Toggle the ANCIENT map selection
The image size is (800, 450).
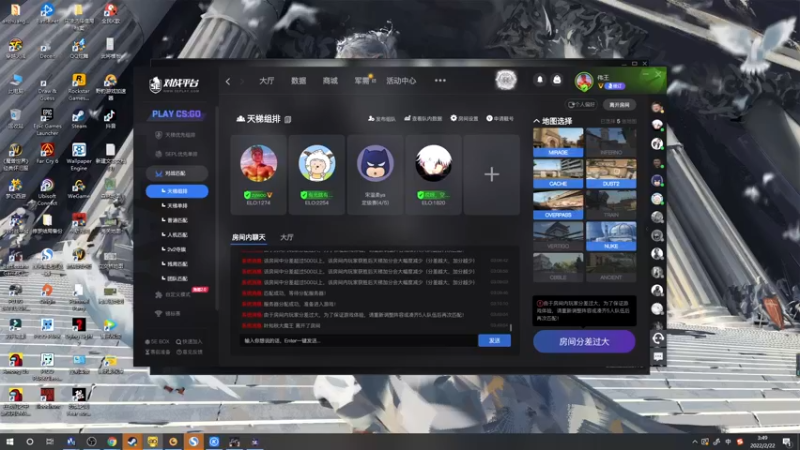click(x=611, y=267)
